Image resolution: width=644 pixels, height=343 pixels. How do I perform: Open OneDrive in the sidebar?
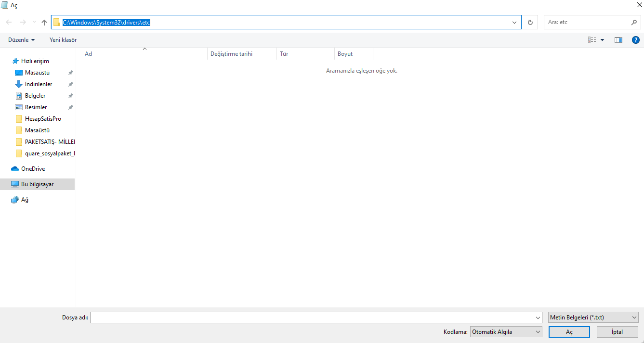point(33,169)
